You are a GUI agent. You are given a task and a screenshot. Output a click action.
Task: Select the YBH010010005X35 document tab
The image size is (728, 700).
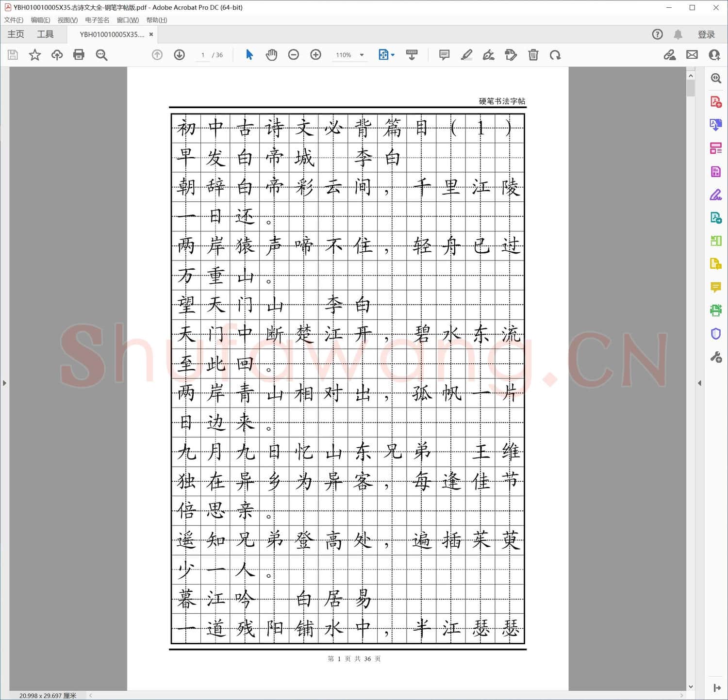112,34
